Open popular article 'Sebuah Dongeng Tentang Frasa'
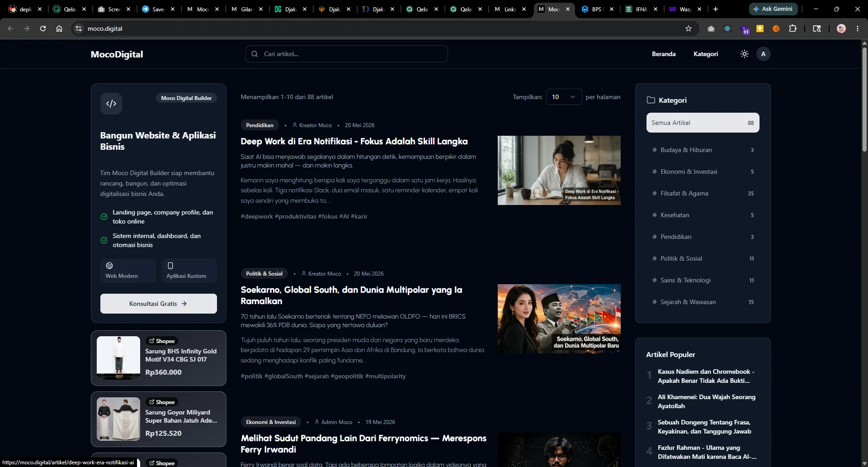 tap(704, 427)
